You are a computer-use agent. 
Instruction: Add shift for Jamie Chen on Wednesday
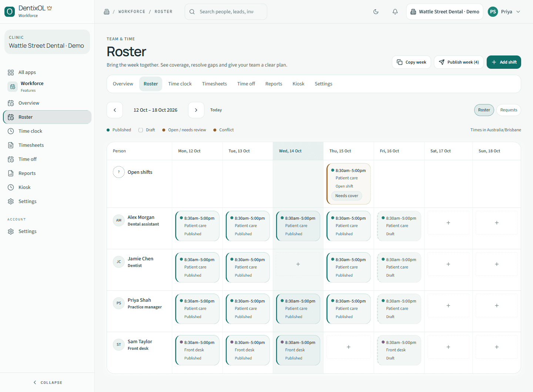pos(298,264)
